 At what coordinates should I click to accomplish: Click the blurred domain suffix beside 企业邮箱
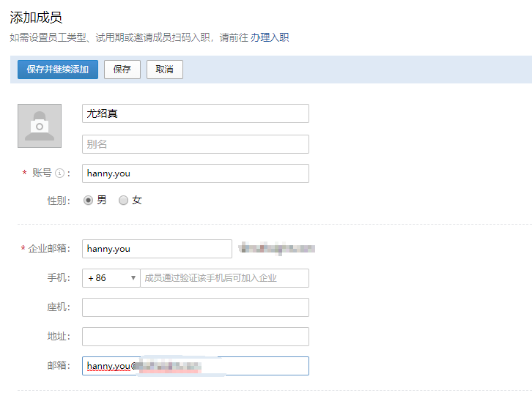278,249
